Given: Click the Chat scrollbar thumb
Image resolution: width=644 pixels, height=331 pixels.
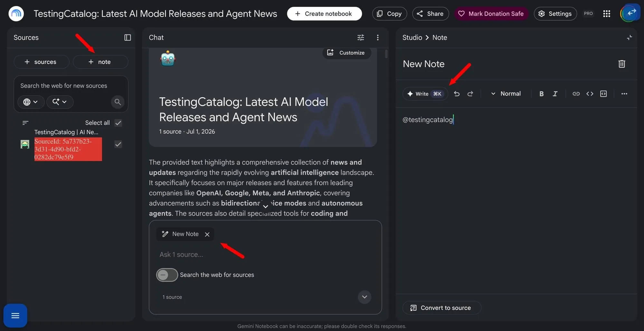Looking at the screenshot, I should click(386, 54).
